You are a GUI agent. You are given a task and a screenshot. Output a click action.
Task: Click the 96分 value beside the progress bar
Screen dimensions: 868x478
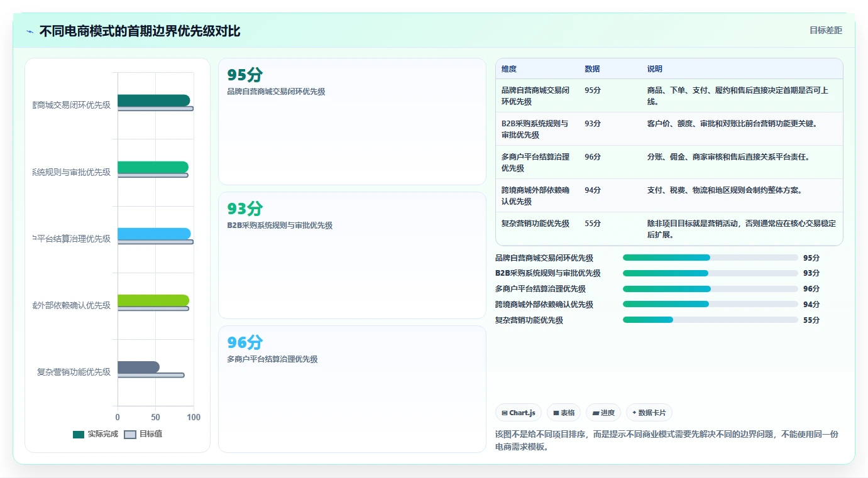(x=811, y=289)
